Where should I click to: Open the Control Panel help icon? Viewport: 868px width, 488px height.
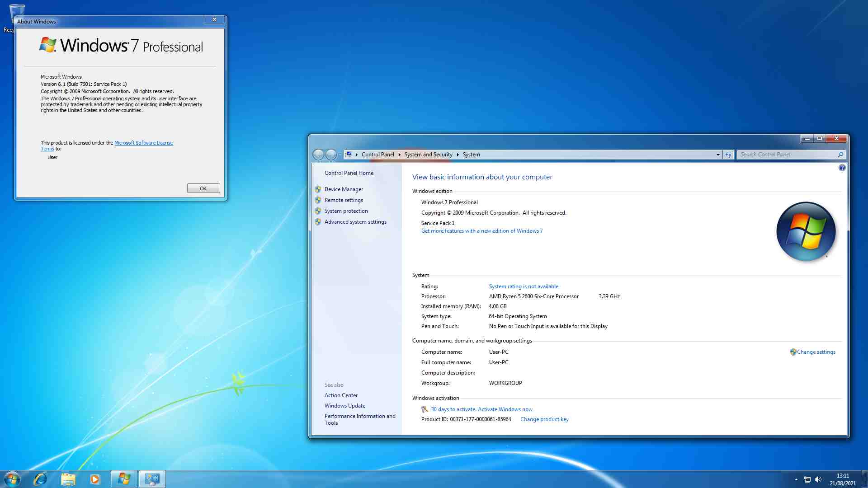click(842, 168)
